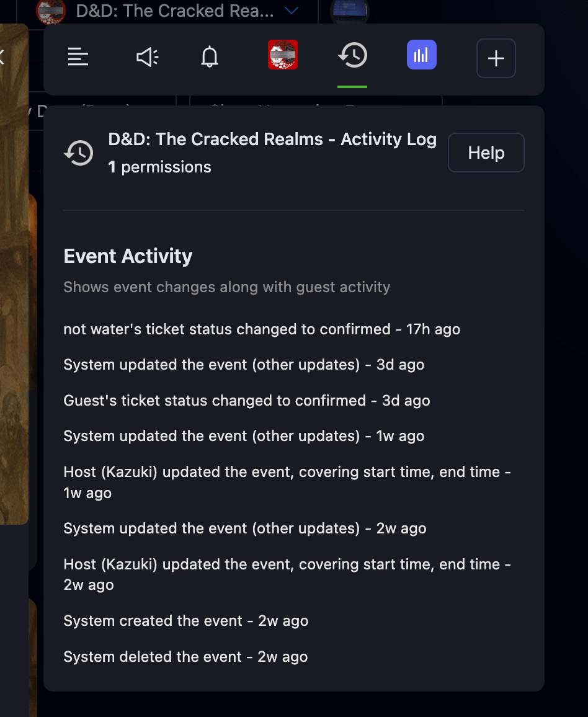Click the System created the event entry
Viewport: 588px width, 717px height.
pos(185,620)
